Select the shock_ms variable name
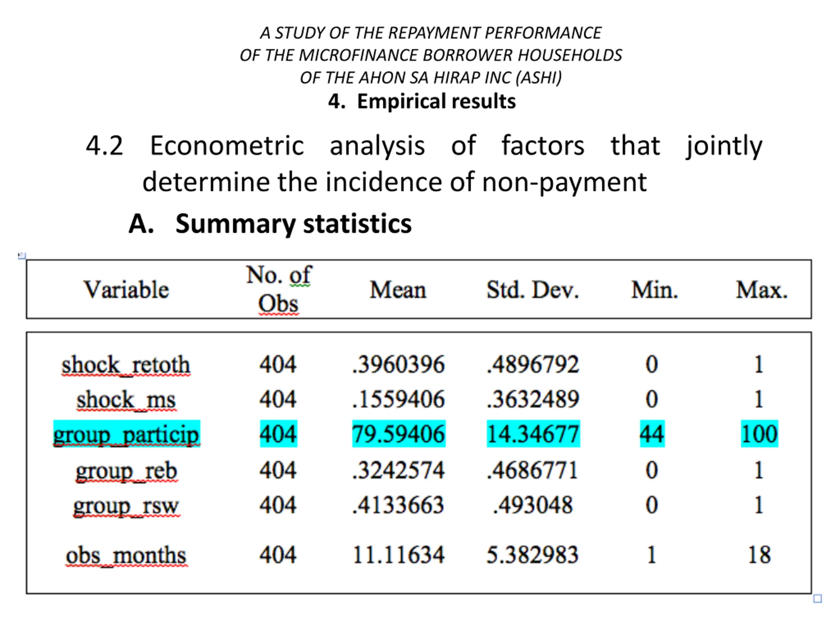 [126, 400]
